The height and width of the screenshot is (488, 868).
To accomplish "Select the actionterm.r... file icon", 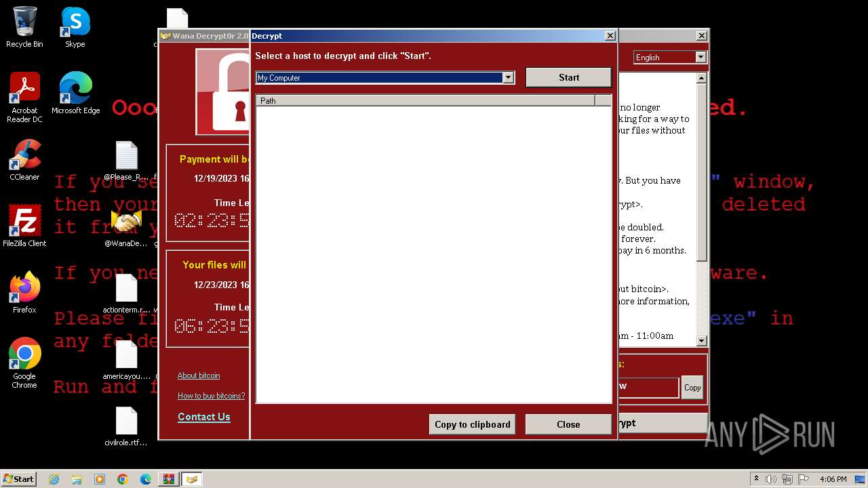I will pyautogui.click(x=126, y=293).
